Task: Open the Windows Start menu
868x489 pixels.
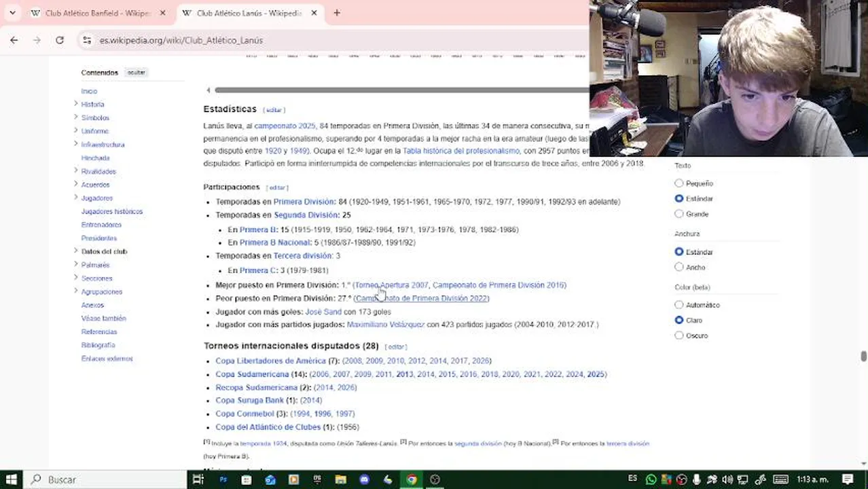Action: 12,479
